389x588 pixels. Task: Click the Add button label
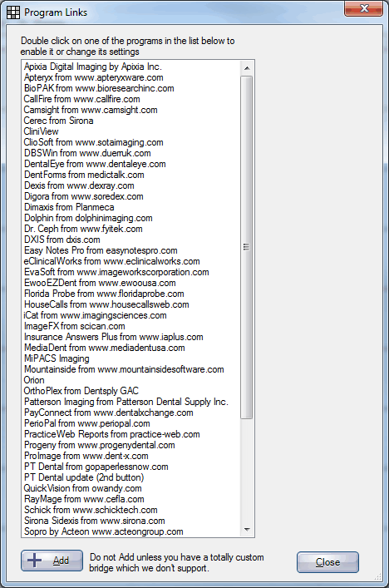61,561
